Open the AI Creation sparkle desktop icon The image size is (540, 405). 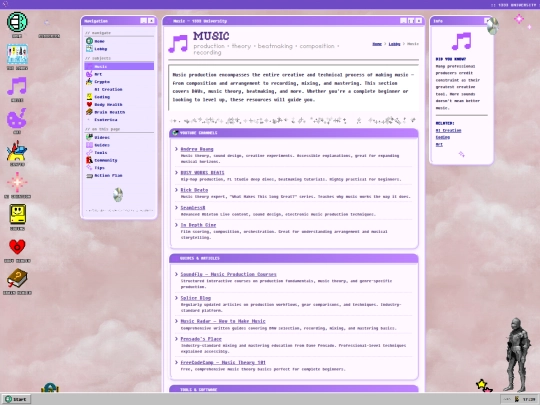click(x=17, y=185)
